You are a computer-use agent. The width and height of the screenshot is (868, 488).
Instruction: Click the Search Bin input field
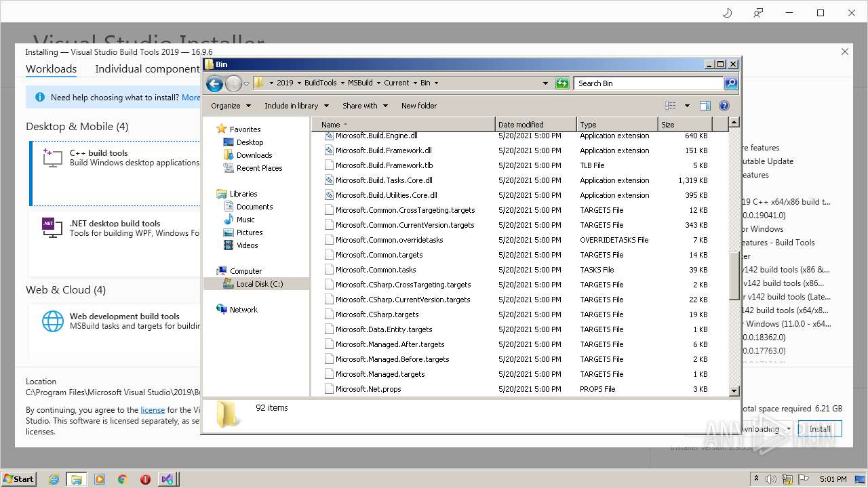click(x=649, y=83)
